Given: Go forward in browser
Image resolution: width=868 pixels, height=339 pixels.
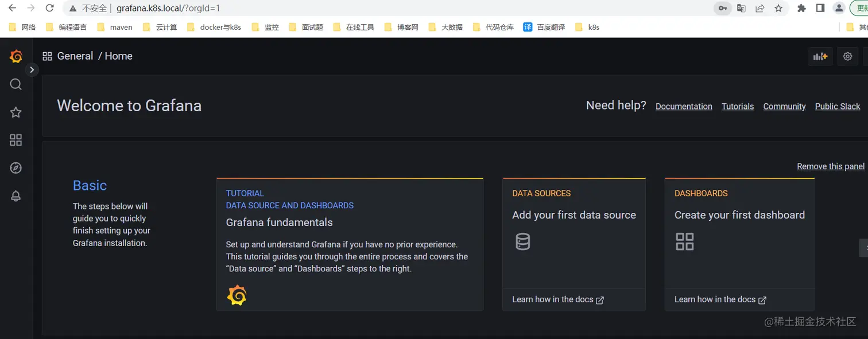Looking at the screenshot, I should 31,8.
